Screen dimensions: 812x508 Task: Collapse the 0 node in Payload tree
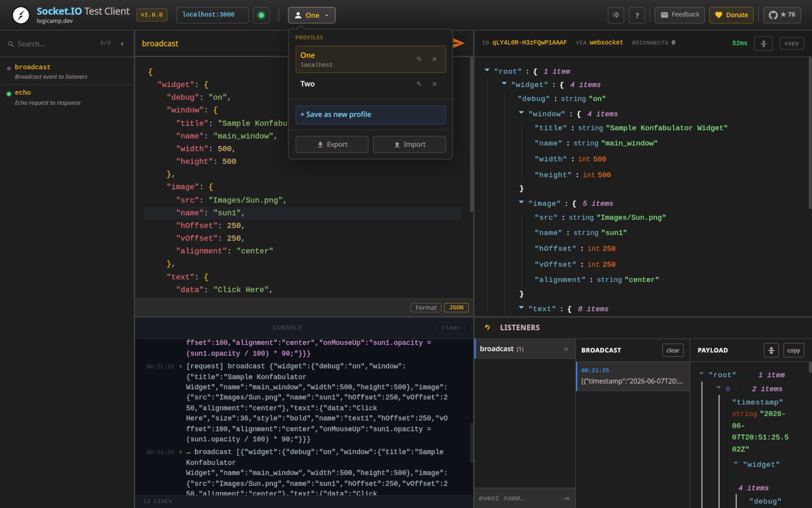click(719, 387)
